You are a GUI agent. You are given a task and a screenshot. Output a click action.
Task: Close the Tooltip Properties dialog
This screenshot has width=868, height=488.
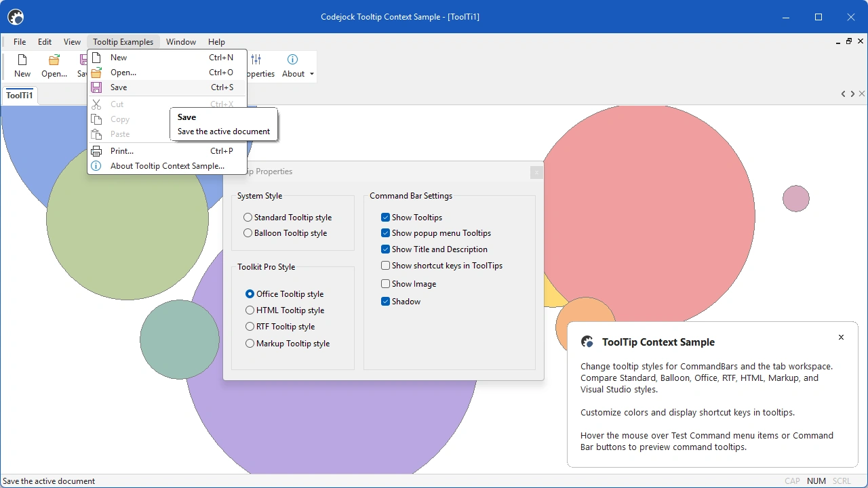(x=536, y=172)
